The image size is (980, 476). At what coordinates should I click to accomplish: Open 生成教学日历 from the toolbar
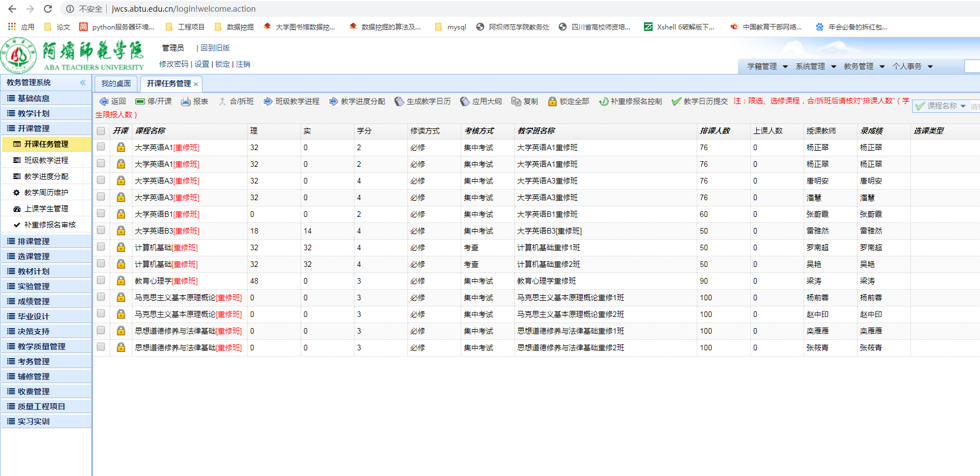(399, 101)
